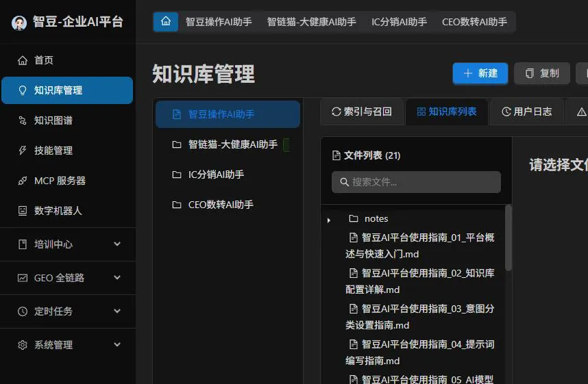Expand the 定时任务 chevron
588x384 pixels.
117,311
